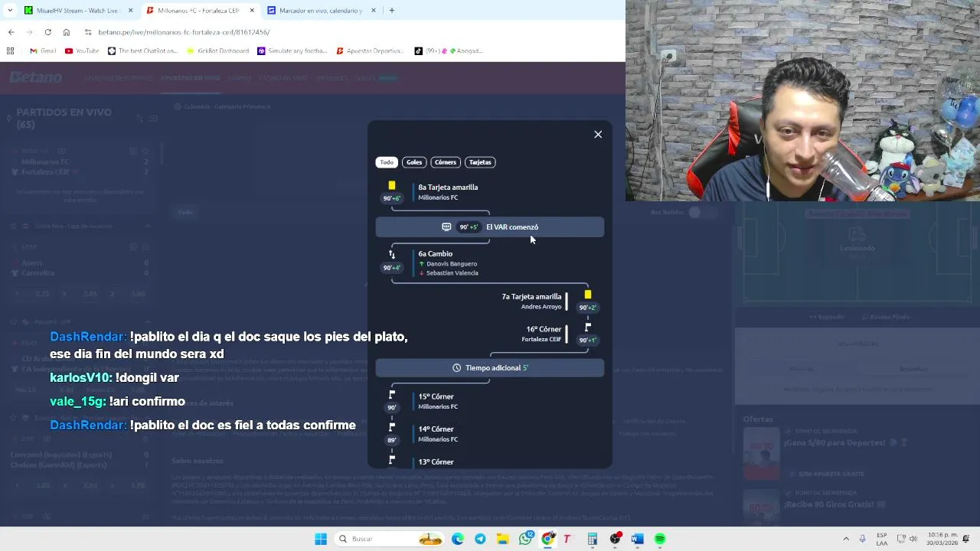Open the YouTube bookmark
This screenshot has width=980, height=551.
pyautogui.click(x=82, y=51)
